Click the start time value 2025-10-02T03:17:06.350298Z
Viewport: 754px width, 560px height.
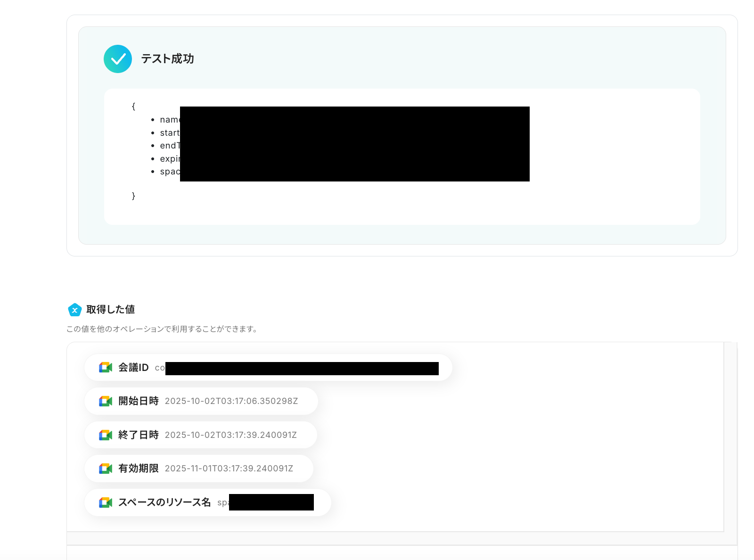pyautogui.click(x=231, y=401)
